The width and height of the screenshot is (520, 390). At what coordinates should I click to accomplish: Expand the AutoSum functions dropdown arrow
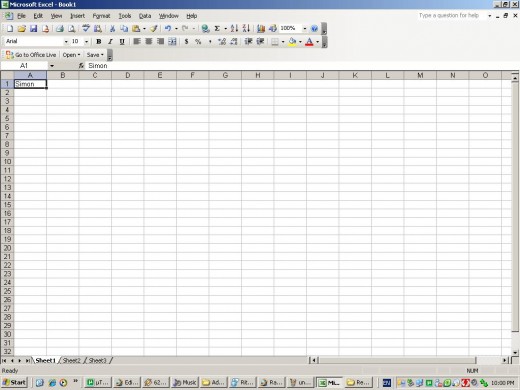click(226, 29)
